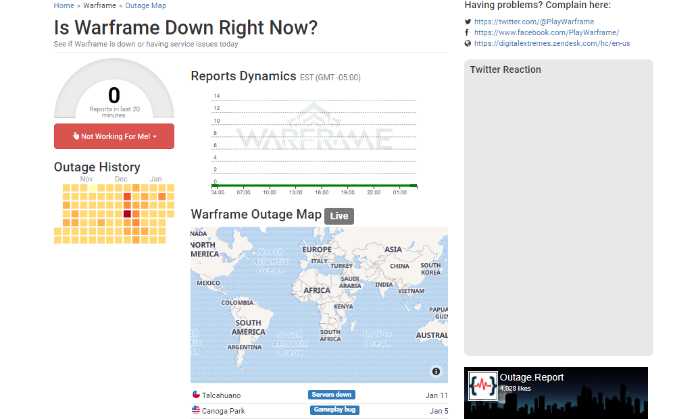Click the US flag icon beside Canoga Park
This screenshot has height=419, width=700.
pos(196,410)
